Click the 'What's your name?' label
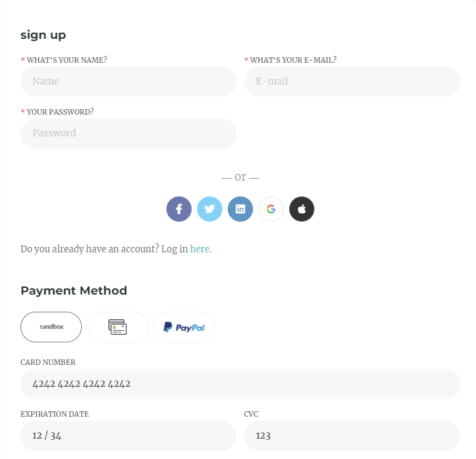 (x=67, y=60)
